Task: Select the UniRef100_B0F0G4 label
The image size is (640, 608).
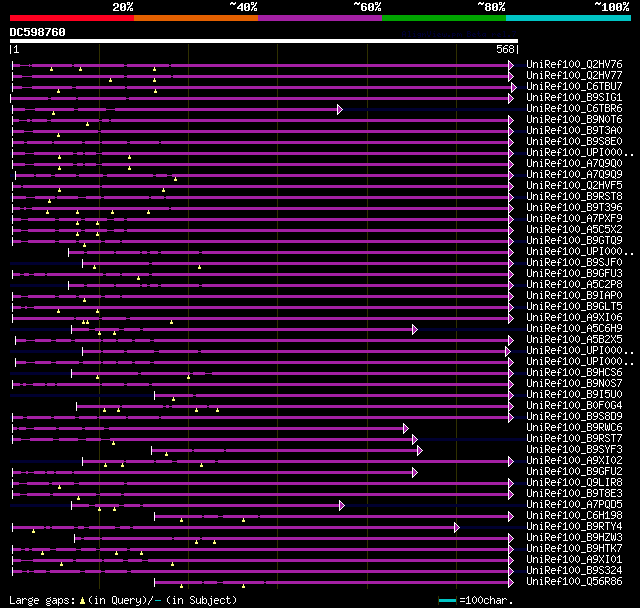Action: click(574, 406)
